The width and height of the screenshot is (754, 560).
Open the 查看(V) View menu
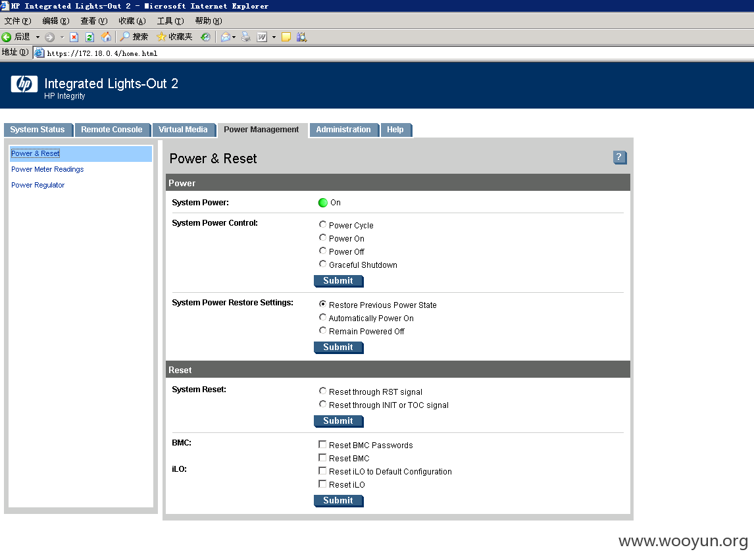tap(94, 20)
